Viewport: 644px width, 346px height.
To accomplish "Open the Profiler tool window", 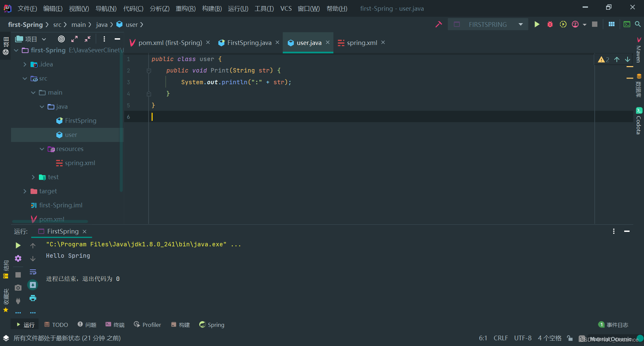I will [147, 325].
